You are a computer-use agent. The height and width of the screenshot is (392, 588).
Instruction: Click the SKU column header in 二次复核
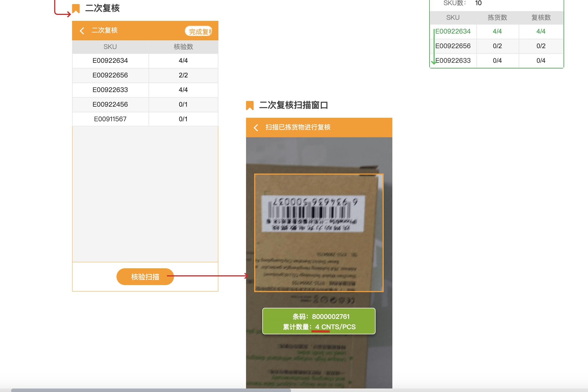[110, 47]
